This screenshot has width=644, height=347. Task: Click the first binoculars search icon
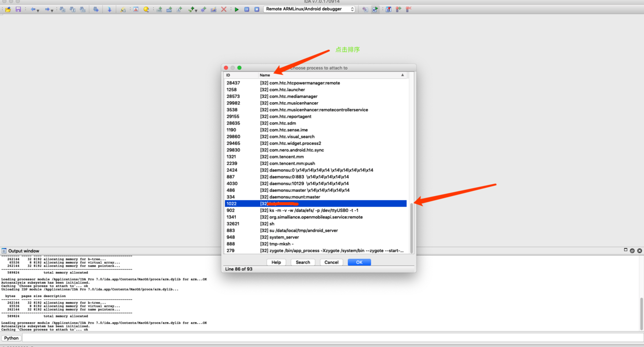click(x=62, y=9)
